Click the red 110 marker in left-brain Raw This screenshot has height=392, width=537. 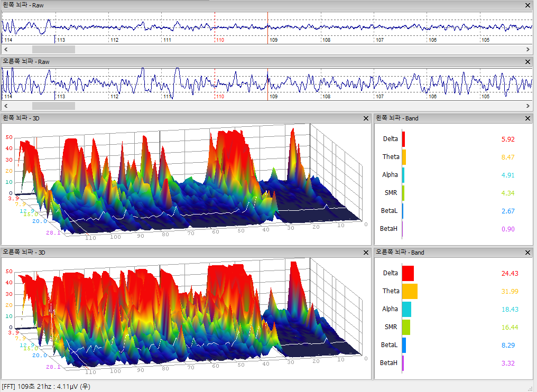click(x=220, y=40)
